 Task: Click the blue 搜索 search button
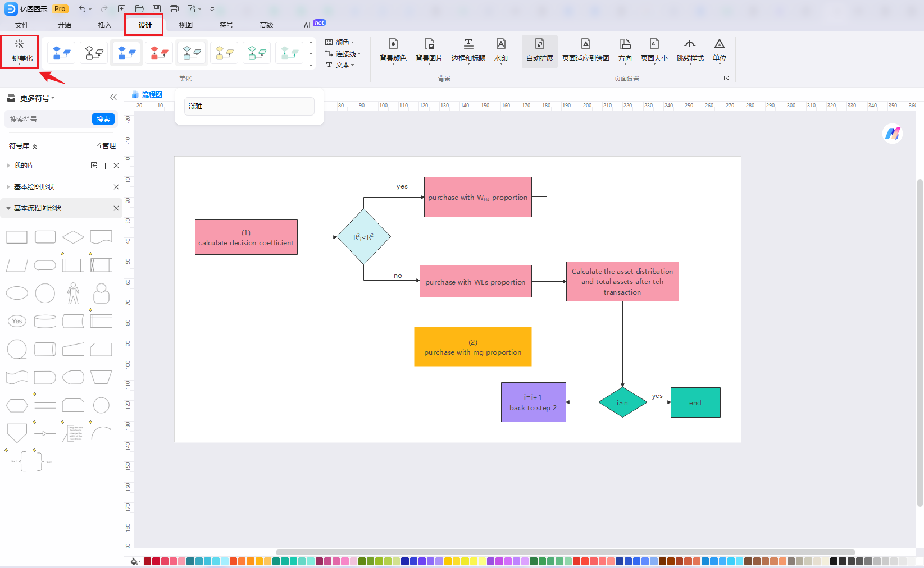click(103, 119)
